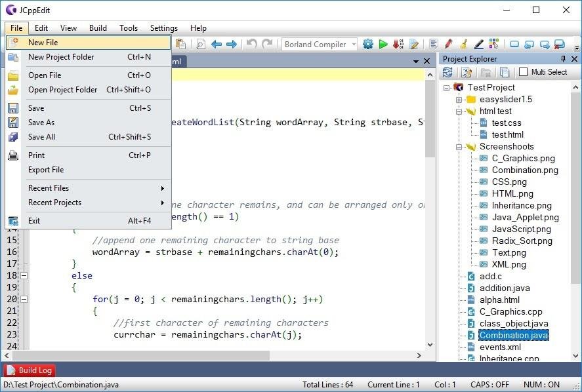Click the blue back navigation arrow

tap(216, 44)
